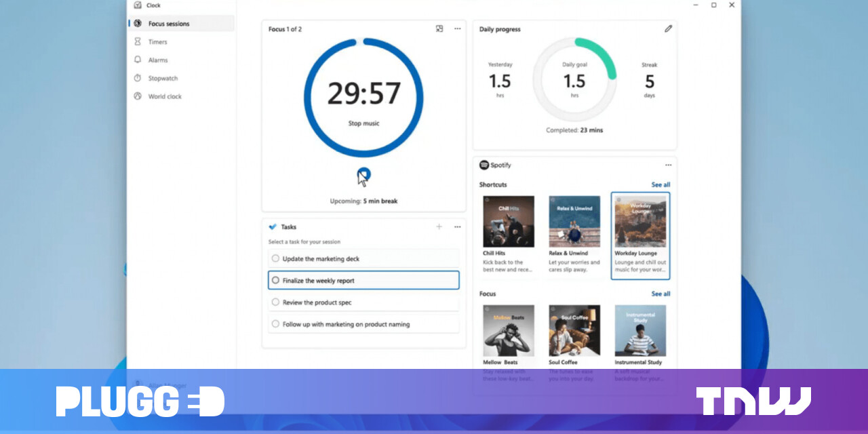
Task: Edit daily progress with the pencil icon
Action: click(x=668, y=29)
